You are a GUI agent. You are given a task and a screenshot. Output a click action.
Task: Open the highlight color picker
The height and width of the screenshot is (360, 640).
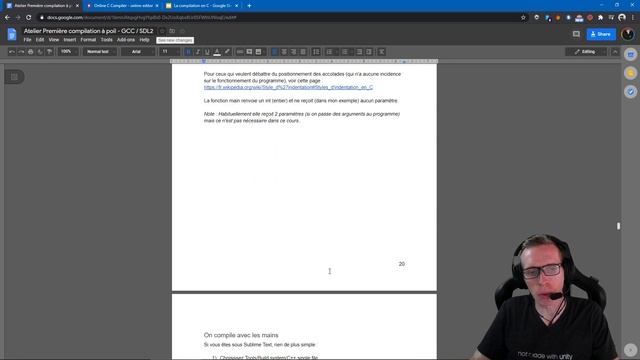227,52
